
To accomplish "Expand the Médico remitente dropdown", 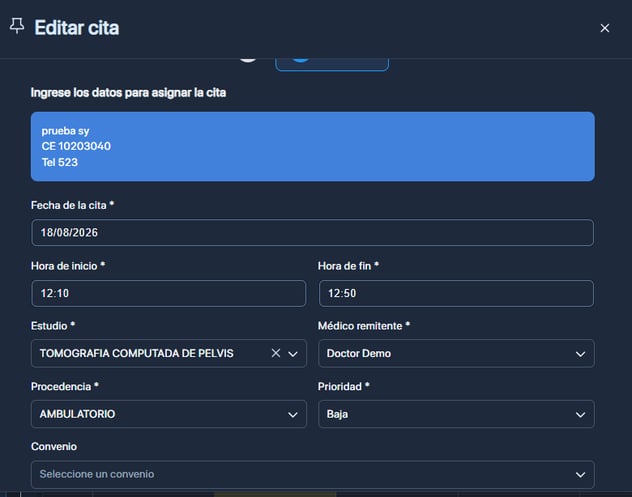I will click(x=456, y=354).
